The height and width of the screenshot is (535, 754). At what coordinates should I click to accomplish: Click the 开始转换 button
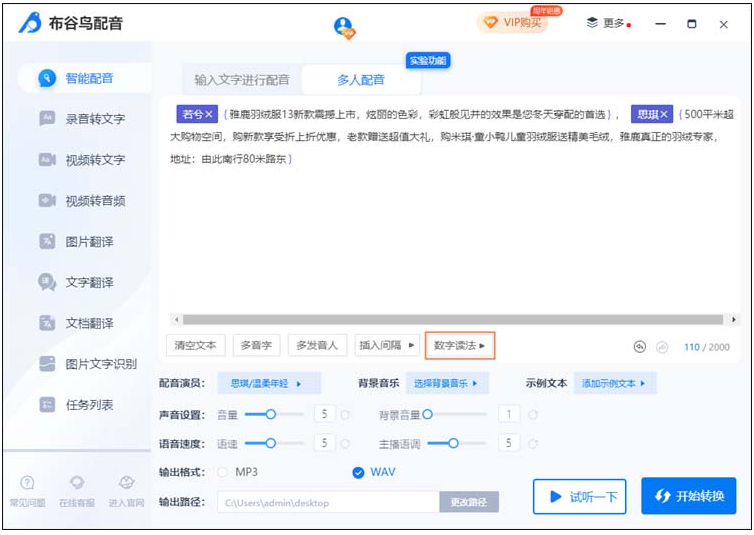tap(688, 496)
